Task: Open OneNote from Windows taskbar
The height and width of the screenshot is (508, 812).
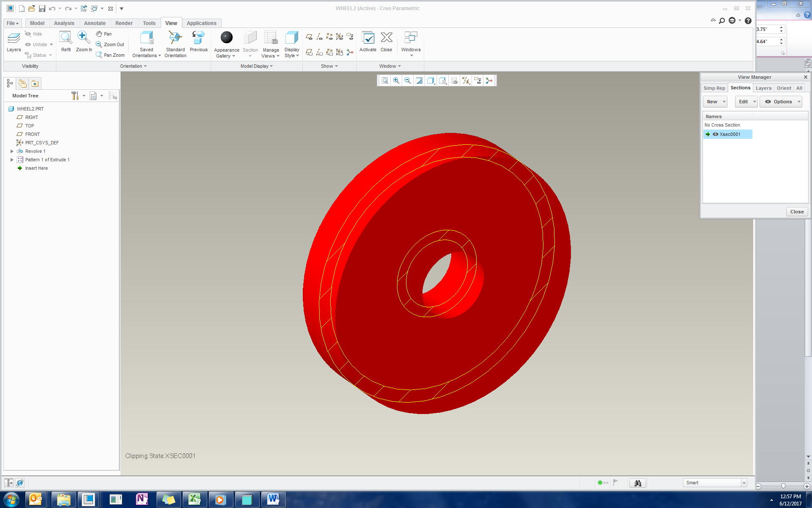Action: 142,500
